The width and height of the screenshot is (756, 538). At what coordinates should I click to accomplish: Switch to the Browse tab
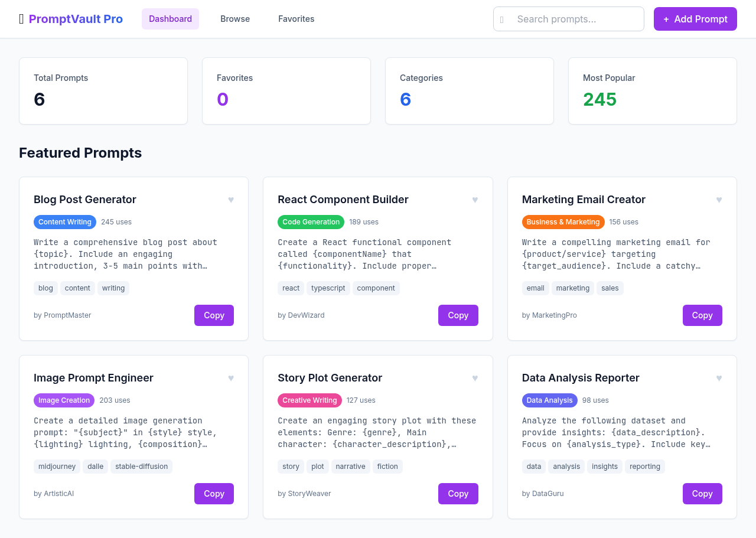click(235, 19)
